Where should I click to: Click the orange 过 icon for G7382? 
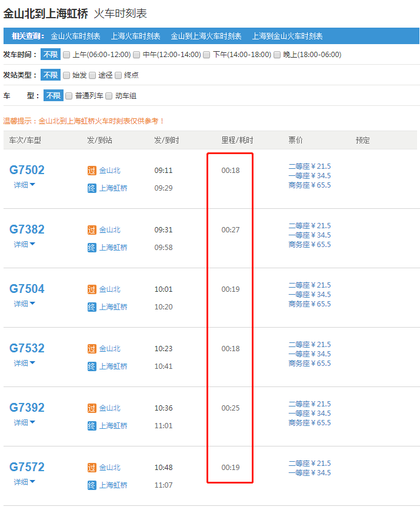coord(91,230)
